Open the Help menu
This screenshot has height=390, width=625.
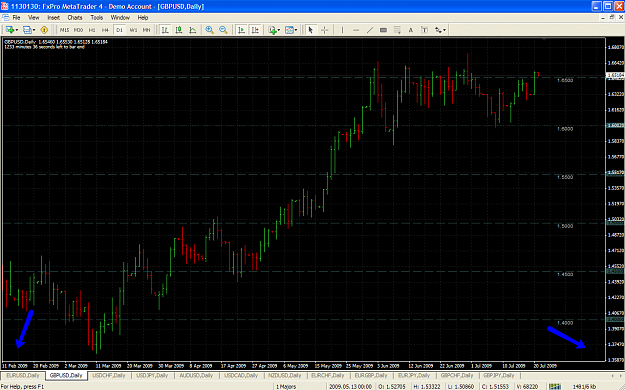point(143,18)
